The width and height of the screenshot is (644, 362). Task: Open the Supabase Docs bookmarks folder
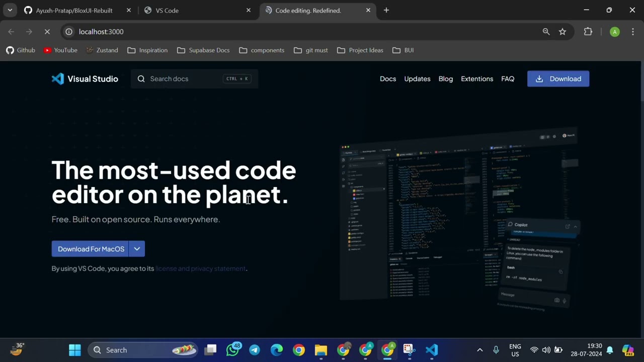pos(203,50)
